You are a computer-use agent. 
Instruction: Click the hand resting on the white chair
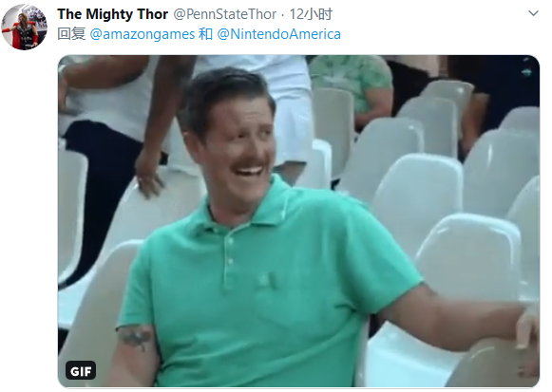click(149, 179)
